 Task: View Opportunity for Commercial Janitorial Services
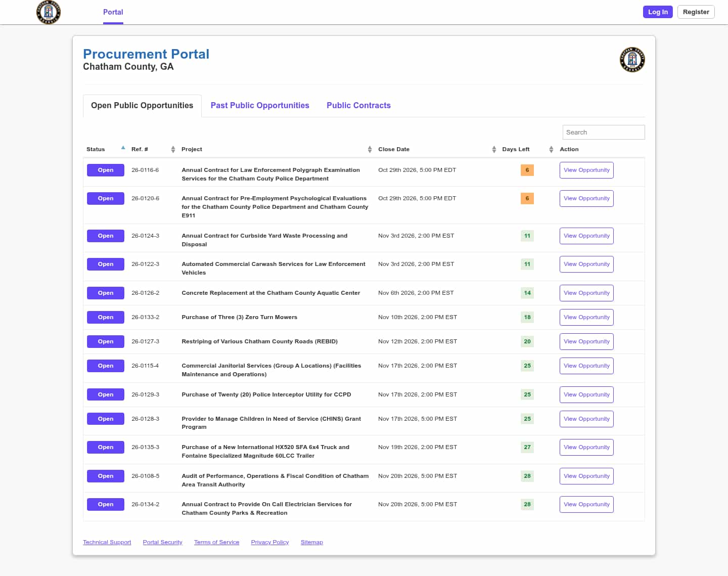click(x=586, y=366)
